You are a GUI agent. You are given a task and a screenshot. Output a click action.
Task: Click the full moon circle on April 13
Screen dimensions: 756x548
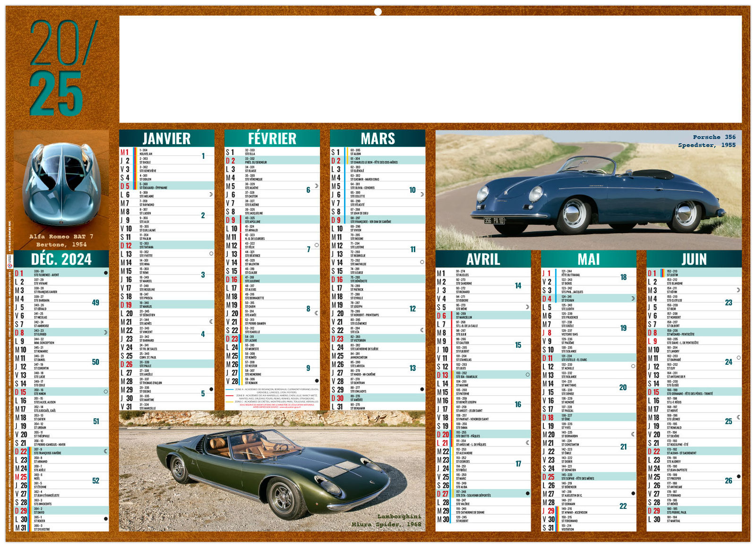click(527, 375)
